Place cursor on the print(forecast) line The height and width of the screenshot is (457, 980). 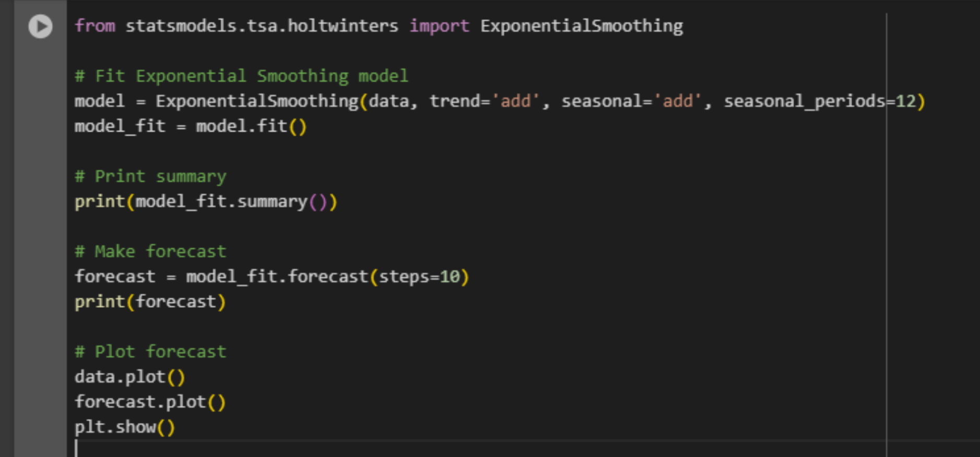150,302
